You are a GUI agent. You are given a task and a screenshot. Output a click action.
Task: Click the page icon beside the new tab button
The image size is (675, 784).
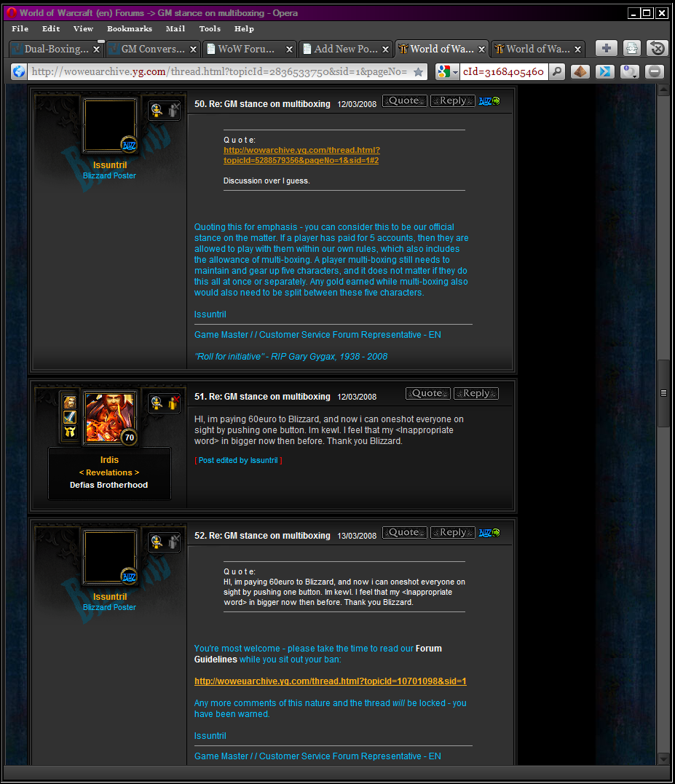click(632, 49)
